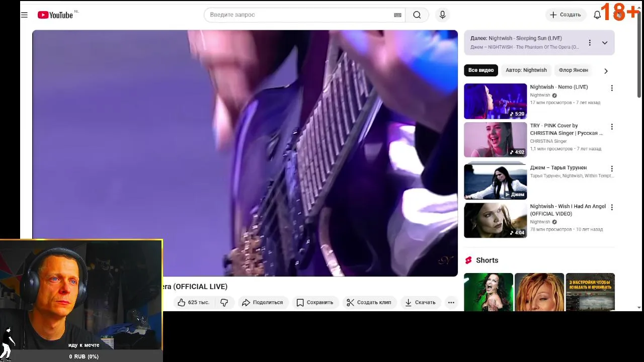Click the Сохранить button
This screenshot has height=362, width=644.
point(314,302)
